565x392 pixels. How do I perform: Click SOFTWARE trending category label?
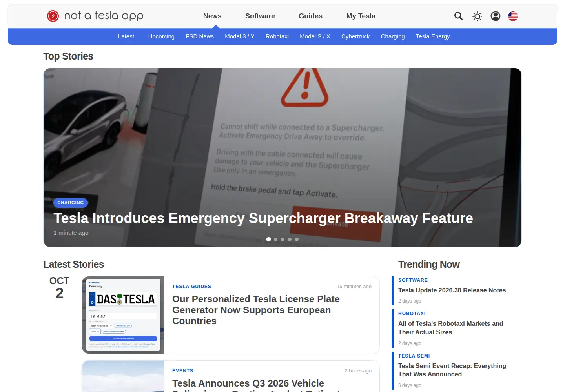pyautogui.click(x=413, y=280)
